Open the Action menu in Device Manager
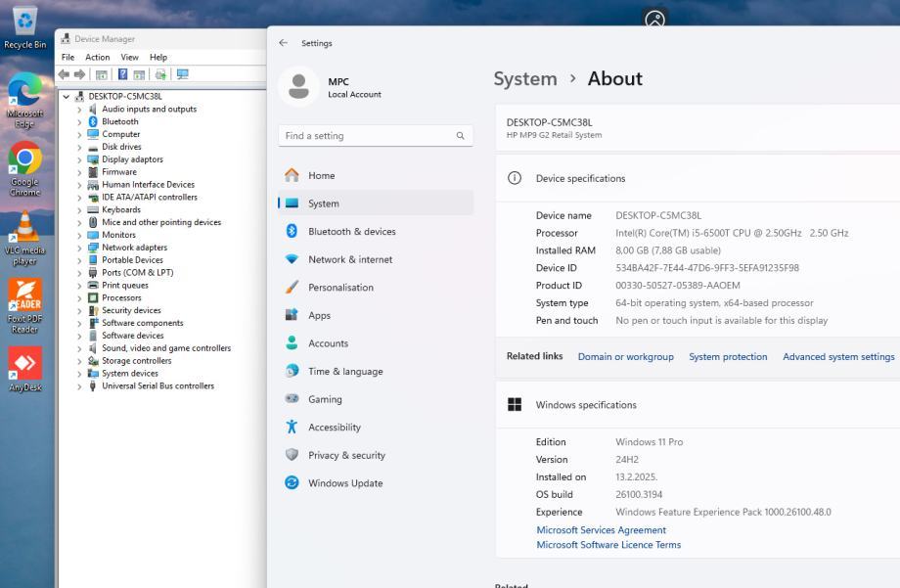This screenshot has height=588, width=900. (98, 58)
